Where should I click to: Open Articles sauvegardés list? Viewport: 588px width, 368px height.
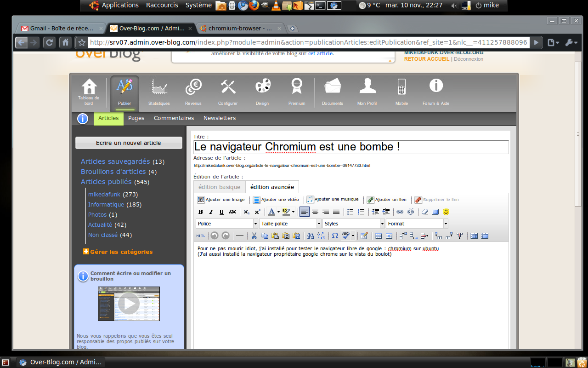coord(115,161)
